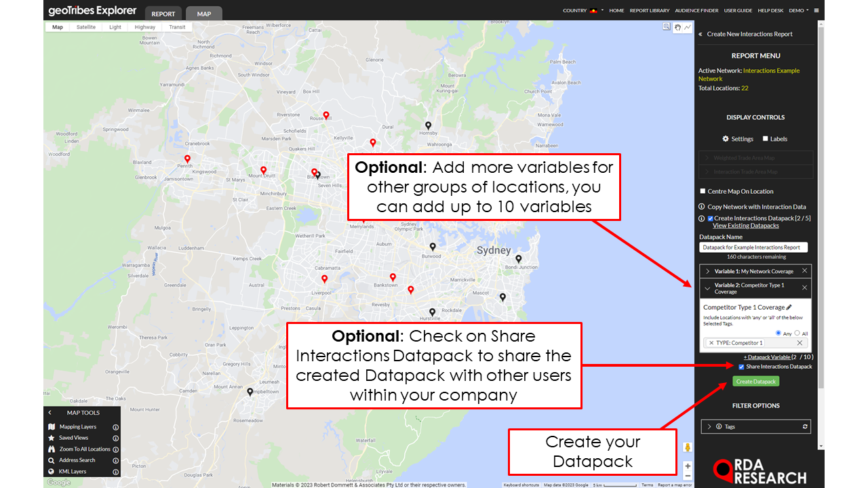This screenshot has width=868, height=488.
Task: Select the draw line tool
Action: click(x=687, y=27)
